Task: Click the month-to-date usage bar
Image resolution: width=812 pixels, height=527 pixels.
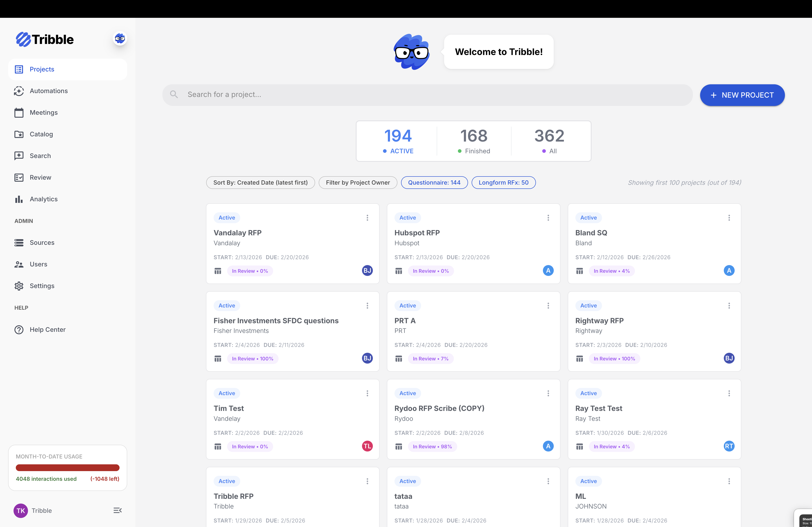Action: 67,467
